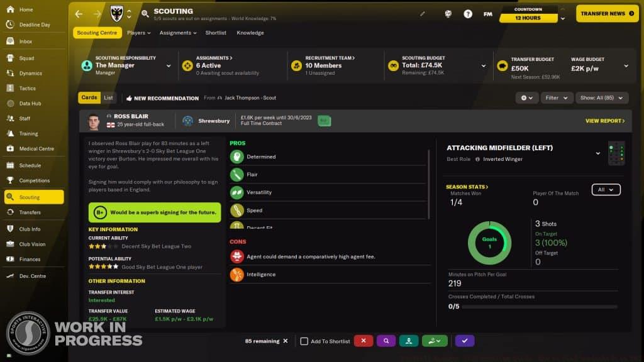Open the Knowledge tab
644x362 pixels.
click(x=250, y=33)
